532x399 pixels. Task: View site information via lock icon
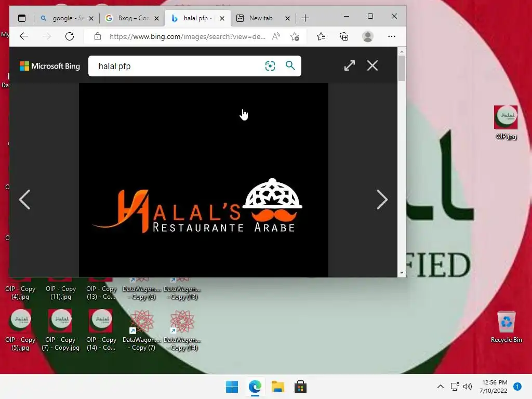click(x=98, y=36)
